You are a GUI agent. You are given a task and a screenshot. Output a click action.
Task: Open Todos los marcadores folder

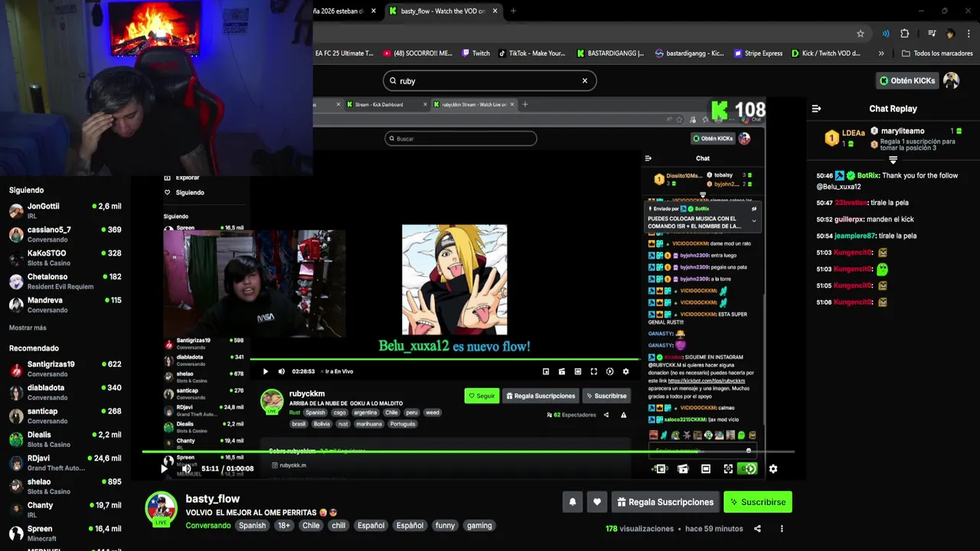[937, 54]
